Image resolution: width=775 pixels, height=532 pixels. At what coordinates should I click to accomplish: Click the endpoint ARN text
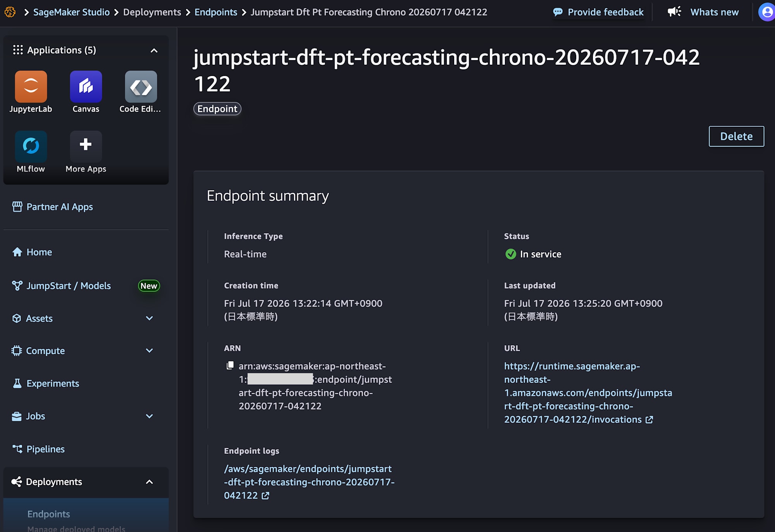coord(315,386)
